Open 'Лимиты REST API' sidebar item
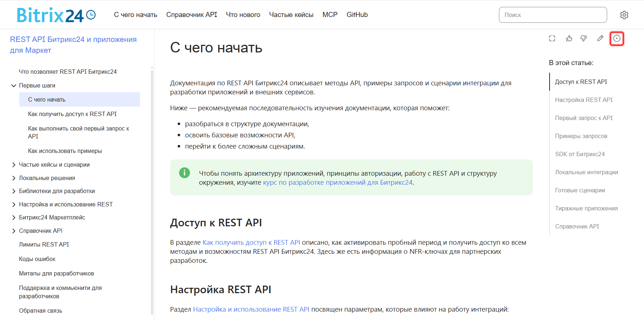The image size is (644, 321). pyautogui.click(x=44, y=245)
